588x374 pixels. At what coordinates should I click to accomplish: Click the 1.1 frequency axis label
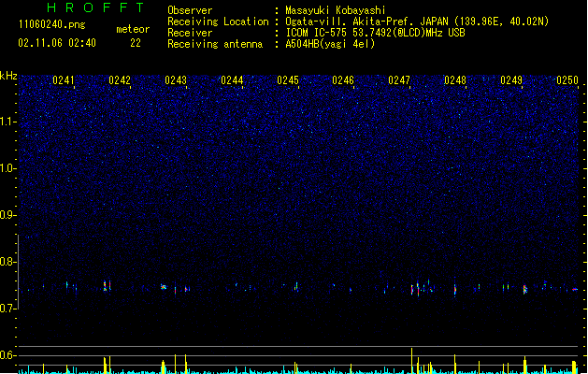coord(7,122)
